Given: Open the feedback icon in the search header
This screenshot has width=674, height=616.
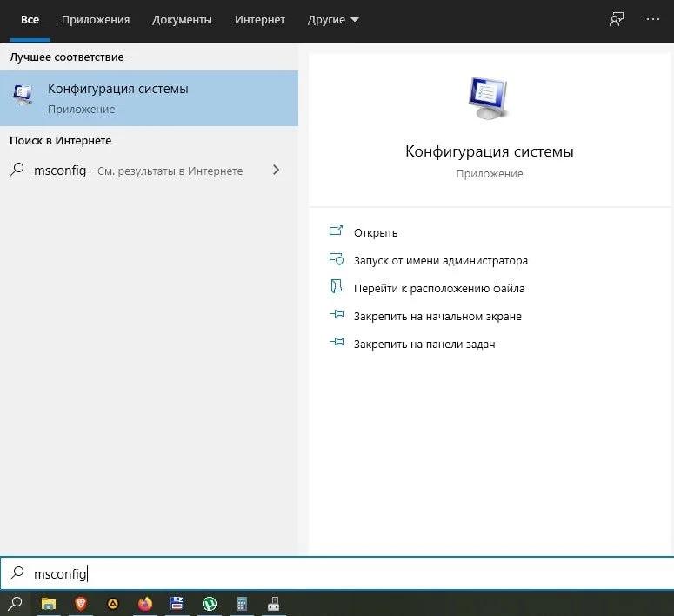Looking at the screenshot, I should [617, 19].
